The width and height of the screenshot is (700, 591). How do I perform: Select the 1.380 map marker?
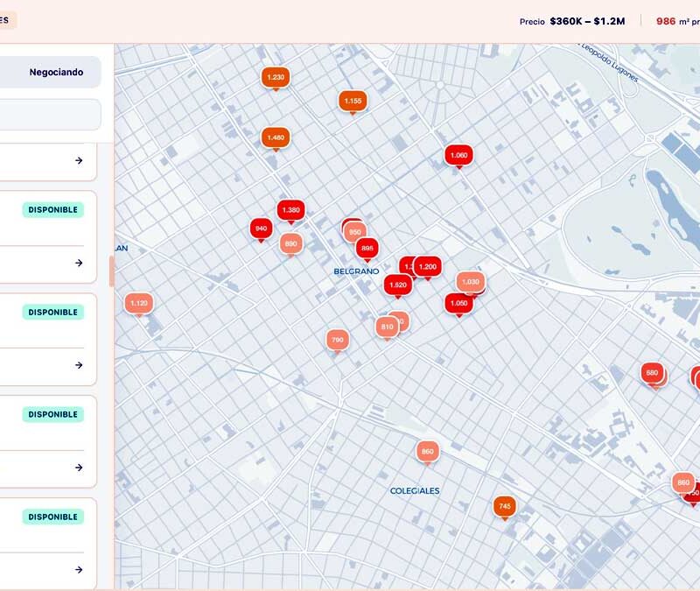coord(291,210)
